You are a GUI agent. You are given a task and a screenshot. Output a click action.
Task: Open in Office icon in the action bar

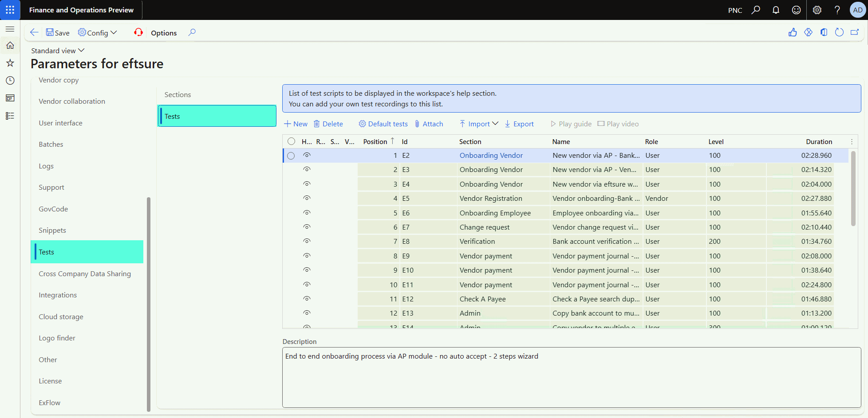[824, 32]
